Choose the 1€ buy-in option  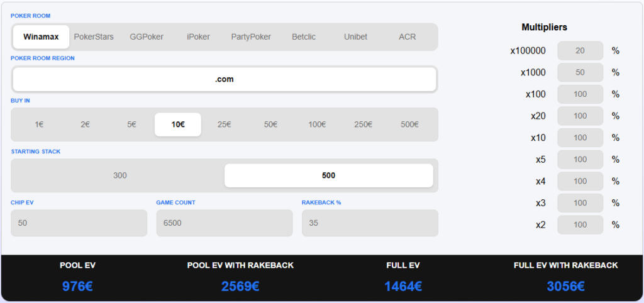(x=39, y=124)
